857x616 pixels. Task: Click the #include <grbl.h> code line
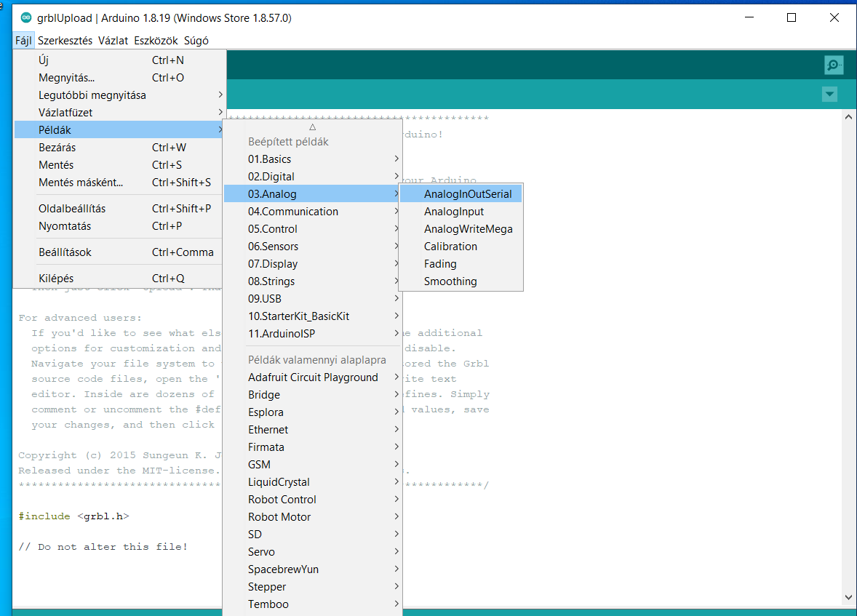(73, 516)
